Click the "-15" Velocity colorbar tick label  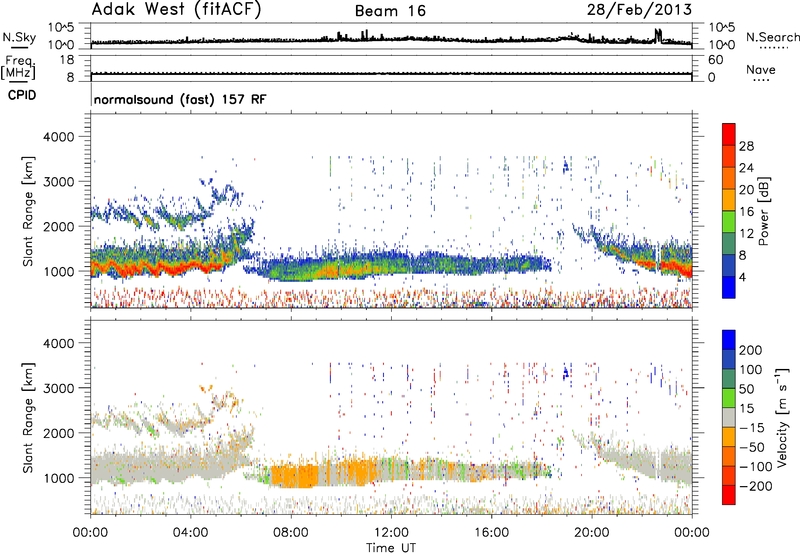pos(752,427)
